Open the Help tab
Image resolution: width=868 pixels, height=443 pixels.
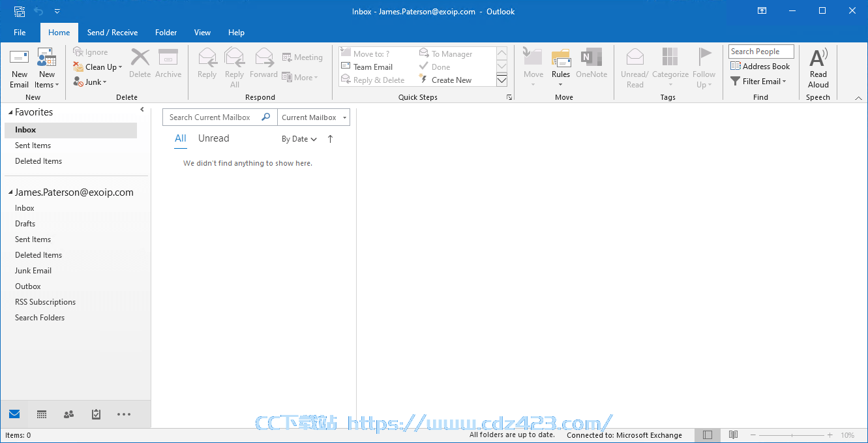236,32
